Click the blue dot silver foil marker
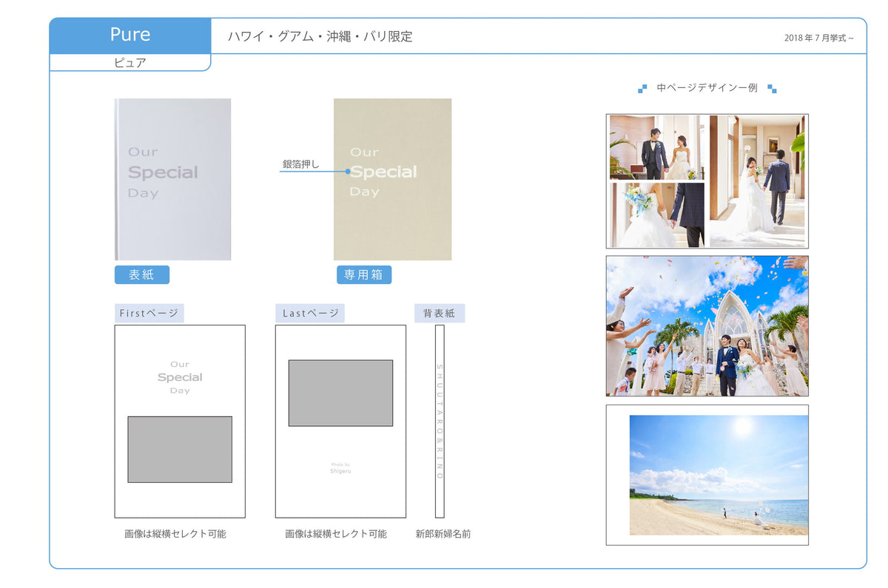This screenshot has width=888, height=588. pyautogui.click(x=348, y=172)
